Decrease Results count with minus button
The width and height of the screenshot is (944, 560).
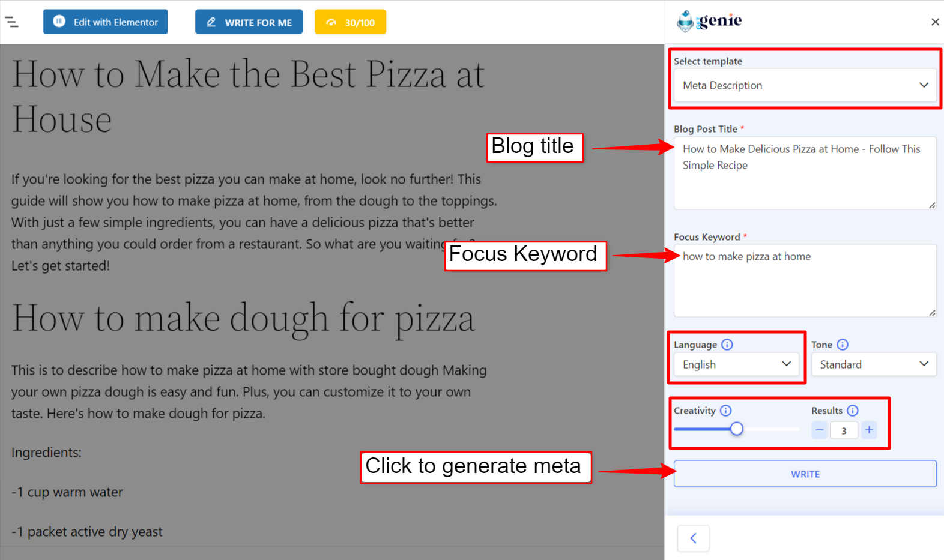coord(819,430)
